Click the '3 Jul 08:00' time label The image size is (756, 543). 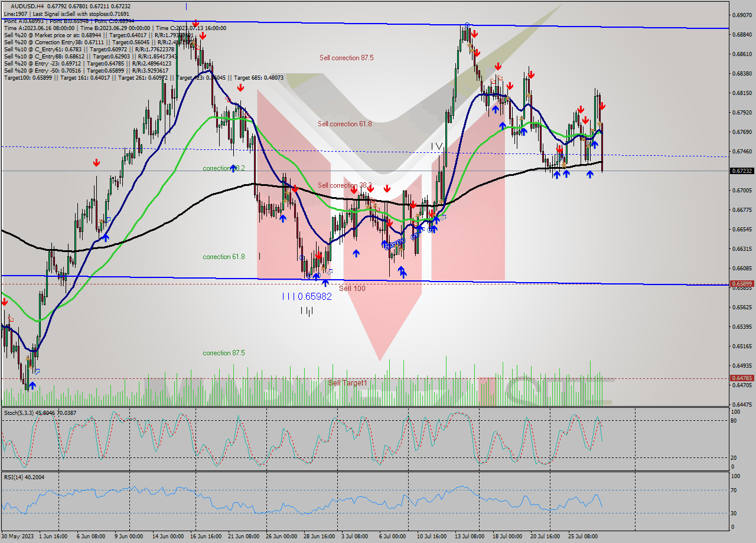click(355, 537)
